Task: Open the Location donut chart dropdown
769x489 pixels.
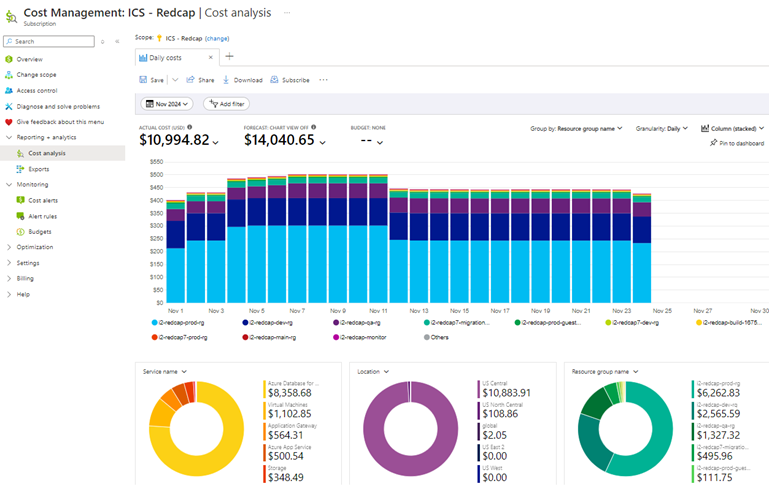Action: (373, 372)
